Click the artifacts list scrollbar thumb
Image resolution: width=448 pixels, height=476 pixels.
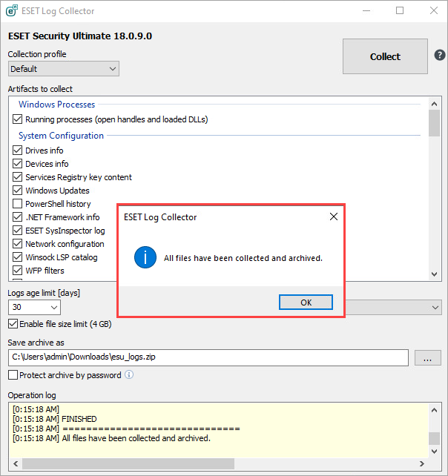point(435,123)
